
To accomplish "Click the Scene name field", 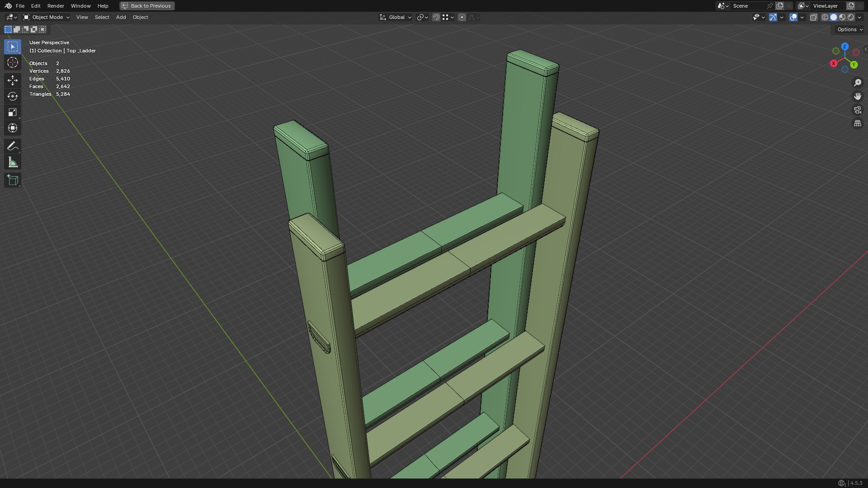I will point(748,6).
